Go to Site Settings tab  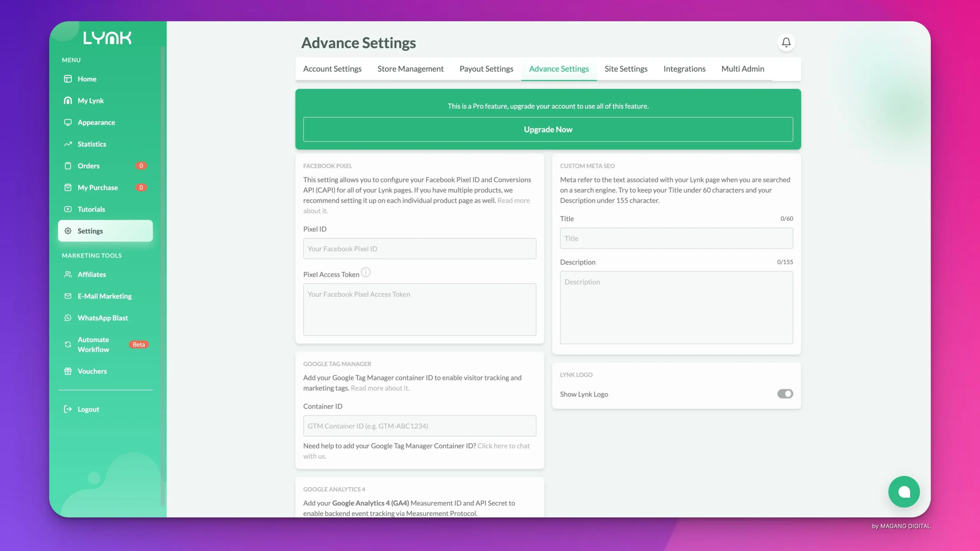coord(626,69)
